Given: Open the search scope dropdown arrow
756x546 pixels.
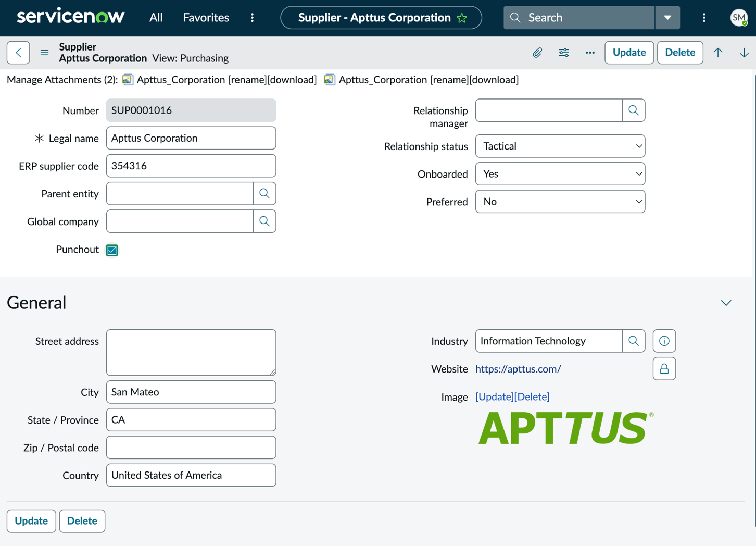Looking at the screenshot, I should (667, 18).
